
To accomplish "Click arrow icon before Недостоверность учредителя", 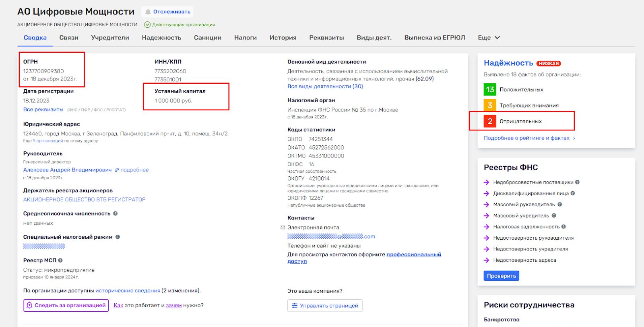I will tap(486, 249).
